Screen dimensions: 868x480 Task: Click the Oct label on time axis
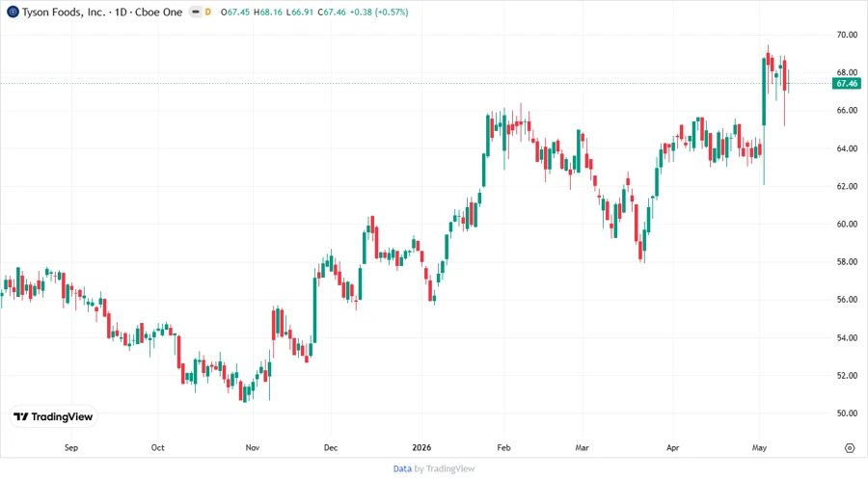(158, 447)
